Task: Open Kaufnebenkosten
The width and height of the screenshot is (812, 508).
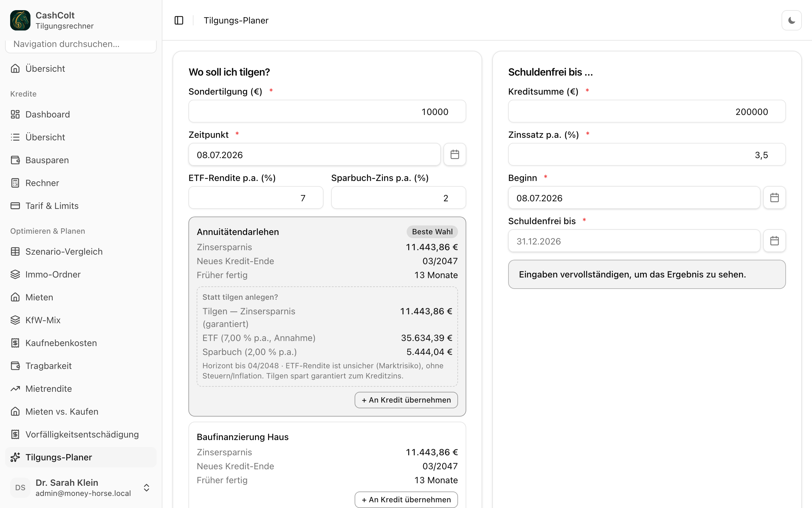Action: coord(81,343)
